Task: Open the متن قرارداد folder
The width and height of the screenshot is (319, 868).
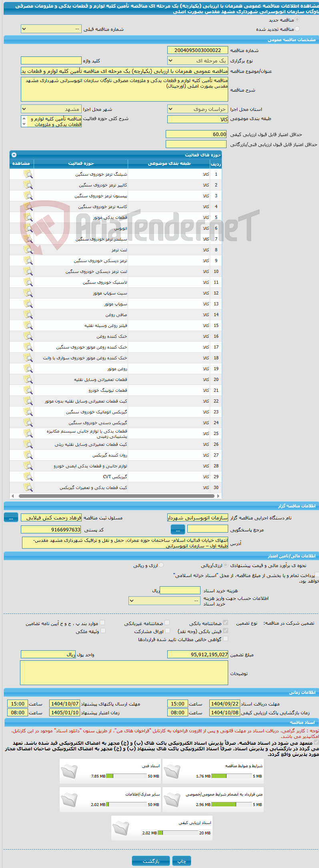Action: 173,799
